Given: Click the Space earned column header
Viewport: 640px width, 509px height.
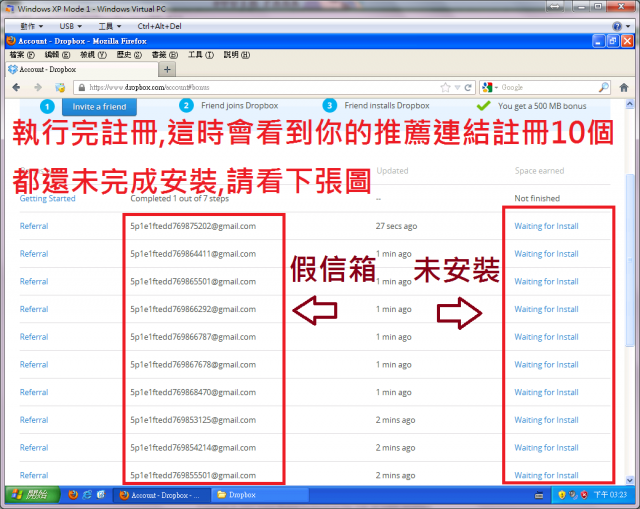Looking at the screenshot, I should [540, 171].
